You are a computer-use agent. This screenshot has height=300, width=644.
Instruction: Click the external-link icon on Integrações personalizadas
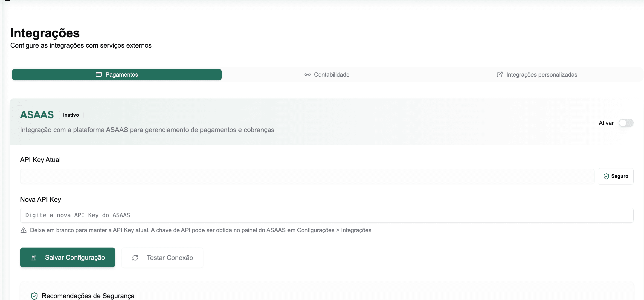click(499, 74)
